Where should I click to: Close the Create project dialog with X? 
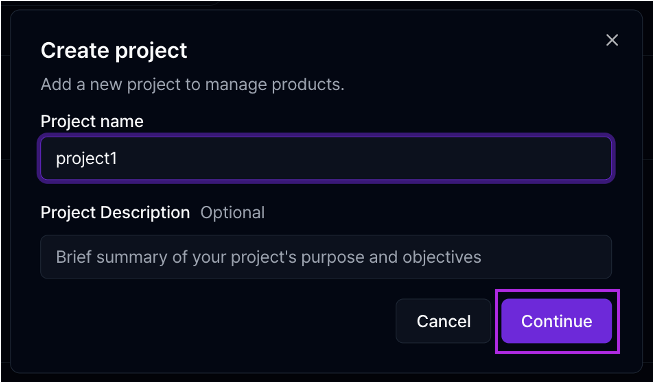[612, 40]
